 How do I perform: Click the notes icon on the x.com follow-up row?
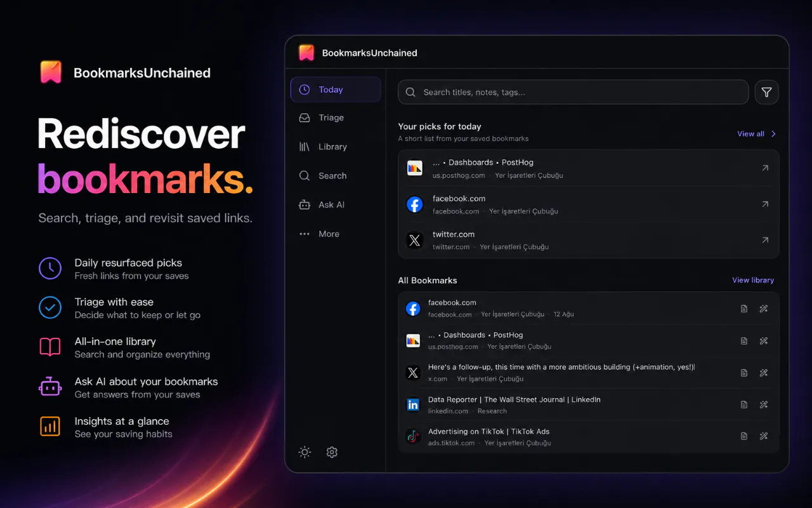pyautogui.click(x=744, y=373)
